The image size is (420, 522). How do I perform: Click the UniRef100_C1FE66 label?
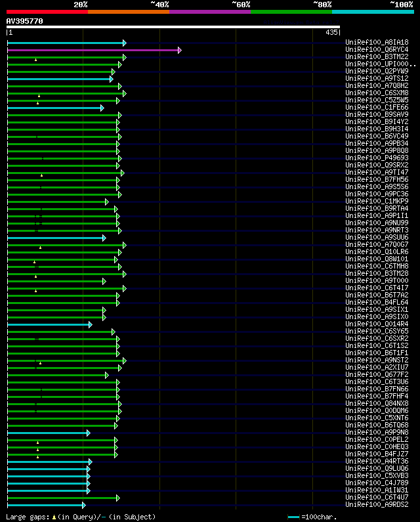[377, 107]
